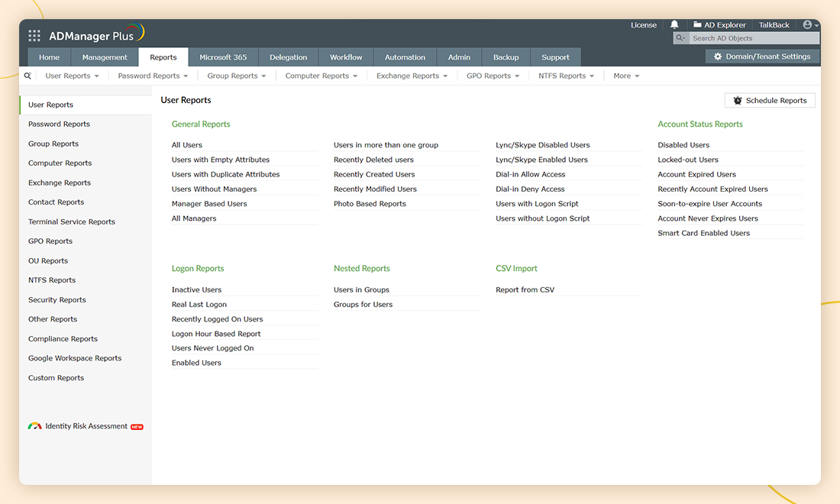Open the Inactive Users report link
Image resolution: width=840 pixels, height=504 pixels.
click(x=196, y=289)
